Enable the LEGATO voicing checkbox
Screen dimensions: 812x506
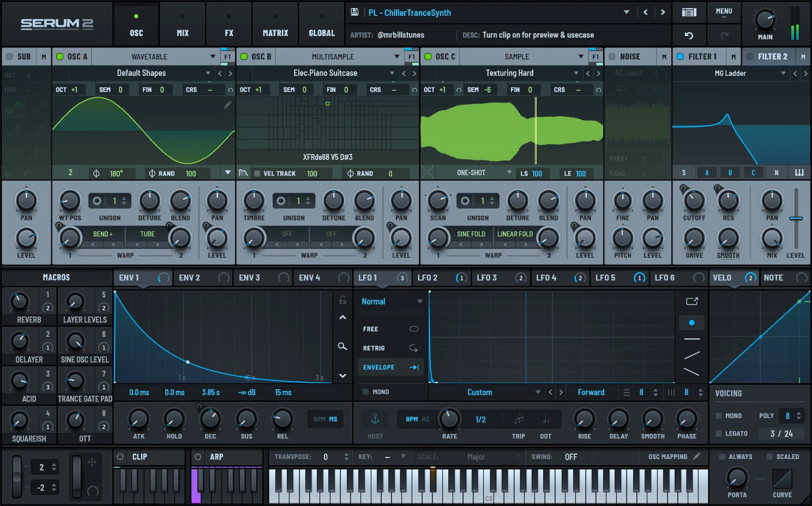click(x=719, y=433)
